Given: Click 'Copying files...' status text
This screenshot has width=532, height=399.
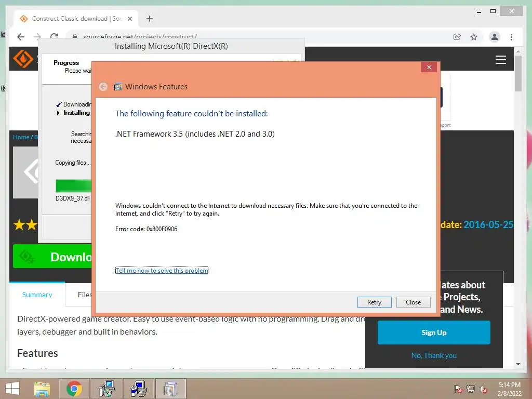Looking at the screenshot, I should point(73,163).
